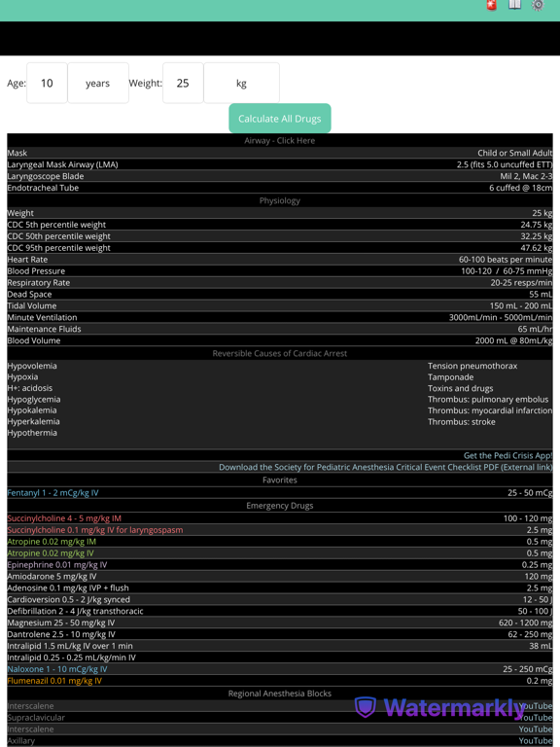Collapse the Physiology section header
This screenshot has width=560, height=747.
280,200
